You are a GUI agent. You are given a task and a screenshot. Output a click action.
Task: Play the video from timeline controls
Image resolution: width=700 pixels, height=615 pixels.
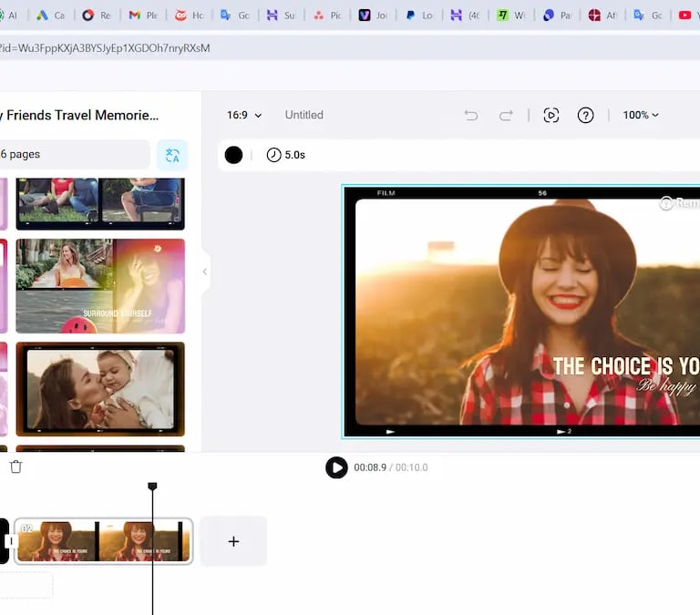pos(336,467)
